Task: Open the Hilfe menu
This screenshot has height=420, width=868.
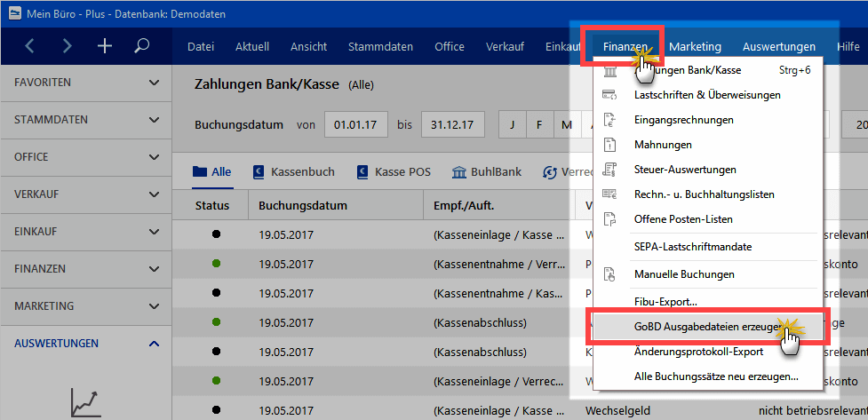Action: [848, 46]
